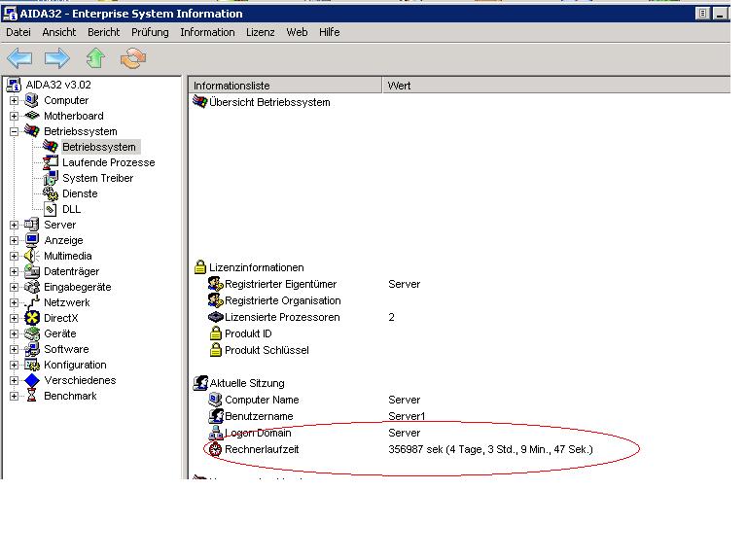The image size is (747, 560).
Task: Click the Verschiedenes blue diamond icon
Action: [32, 380]
